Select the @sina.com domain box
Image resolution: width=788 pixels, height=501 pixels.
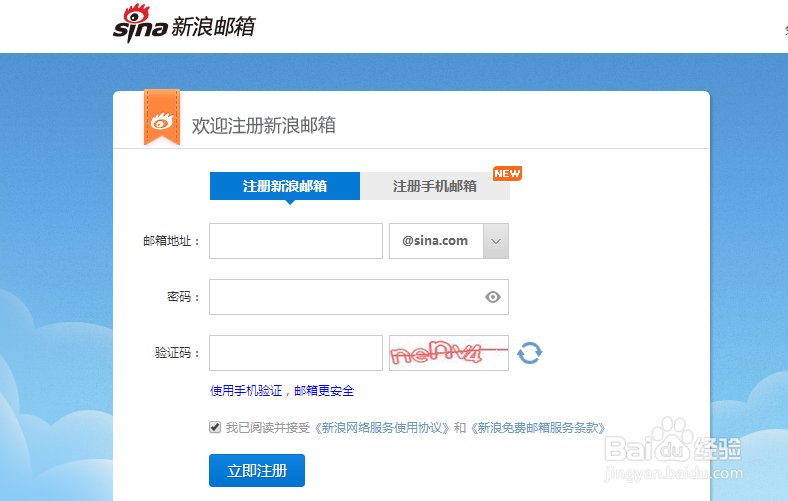(x=449, y=241)
